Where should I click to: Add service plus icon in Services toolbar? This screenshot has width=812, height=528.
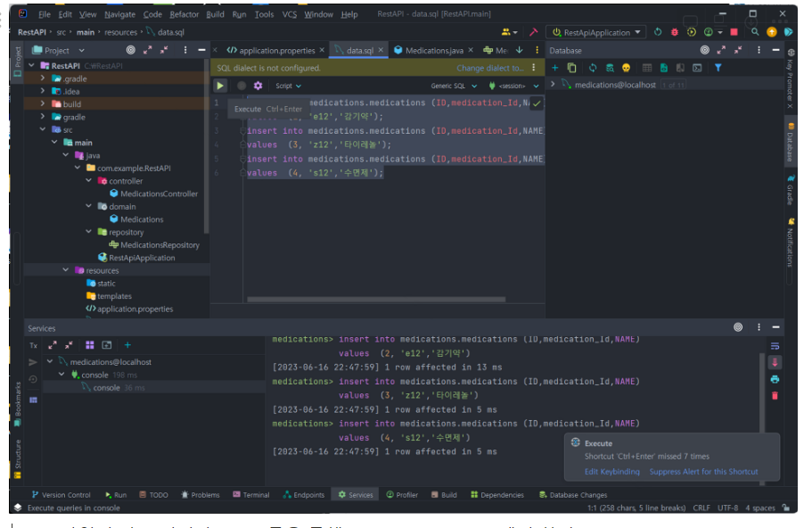[x=127, y=345]
